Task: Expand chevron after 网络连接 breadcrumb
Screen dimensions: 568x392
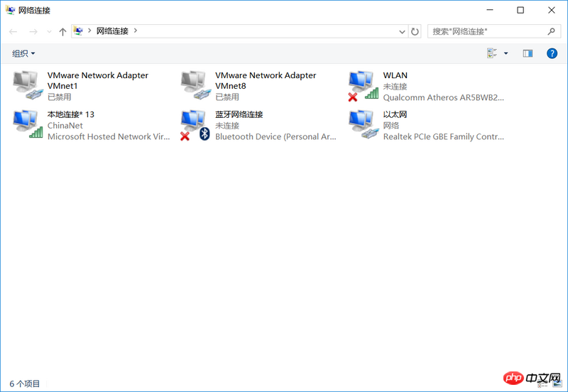Action: coord(136,31)
